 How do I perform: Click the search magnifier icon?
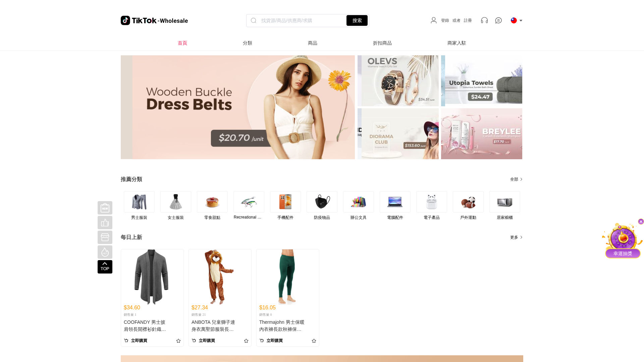[x=254, y=20]
